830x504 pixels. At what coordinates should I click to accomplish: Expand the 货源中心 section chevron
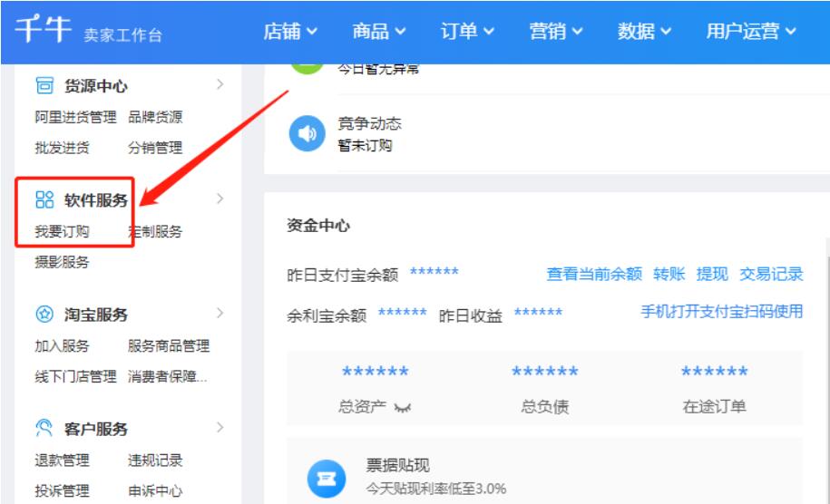[220, 84]
